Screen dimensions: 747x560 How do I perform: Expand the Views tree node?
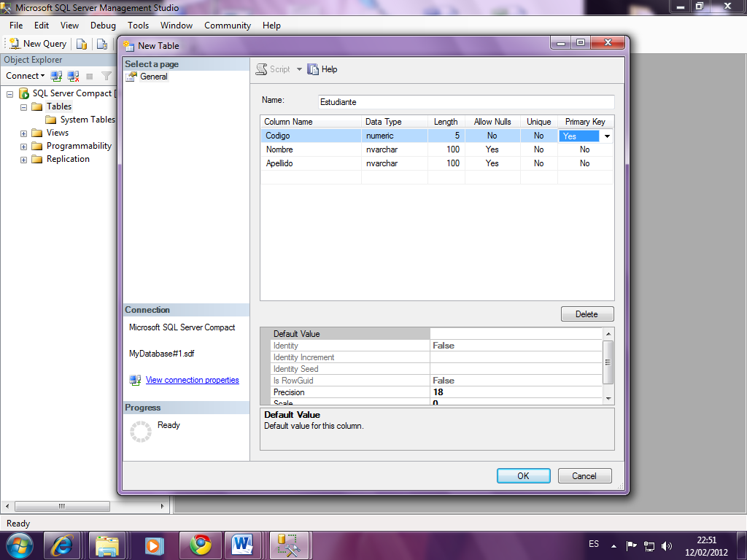tap(23, 133)
